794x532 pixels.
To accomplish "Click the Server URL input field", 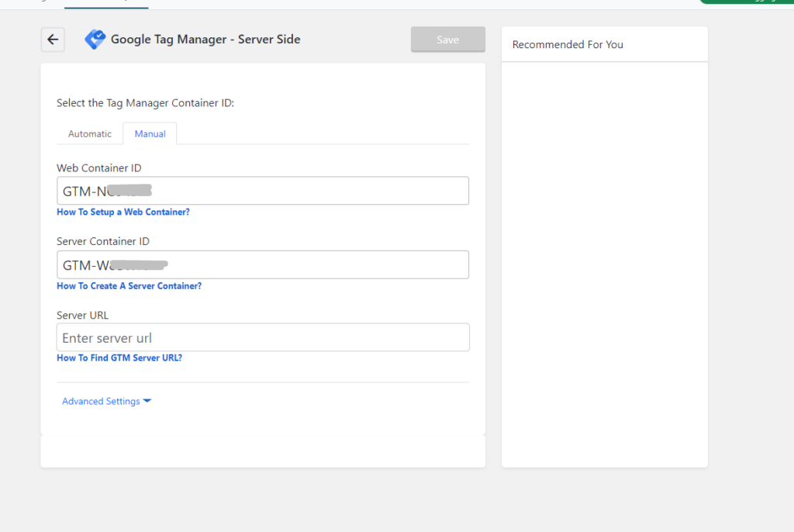I will pos(263,337).
